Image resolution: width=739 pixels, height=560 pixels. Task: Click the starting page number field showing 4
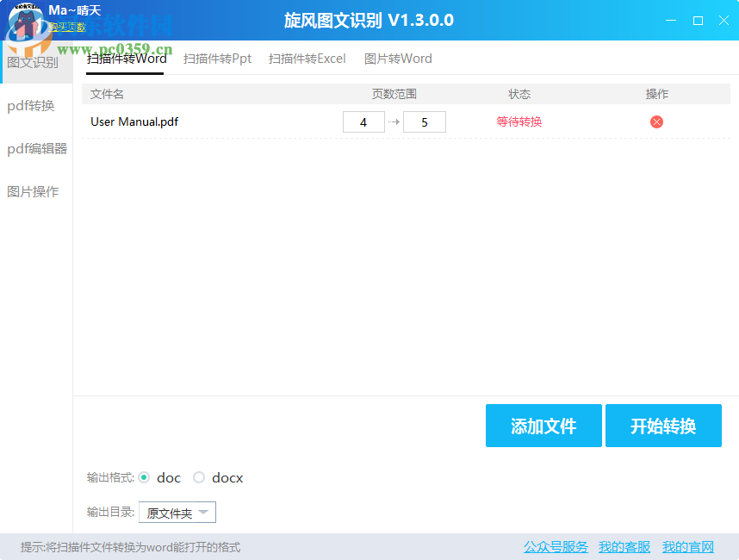point(363,121)
